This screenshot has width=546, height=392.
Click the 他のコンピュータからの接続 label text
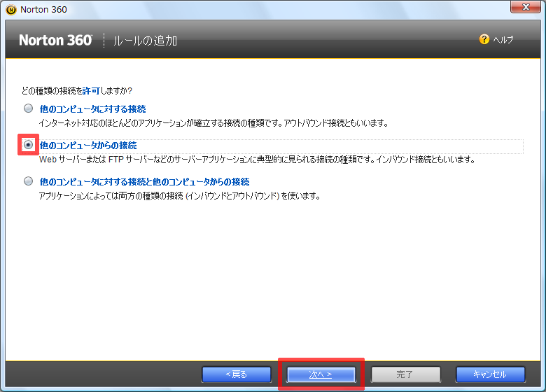point(88,145)
